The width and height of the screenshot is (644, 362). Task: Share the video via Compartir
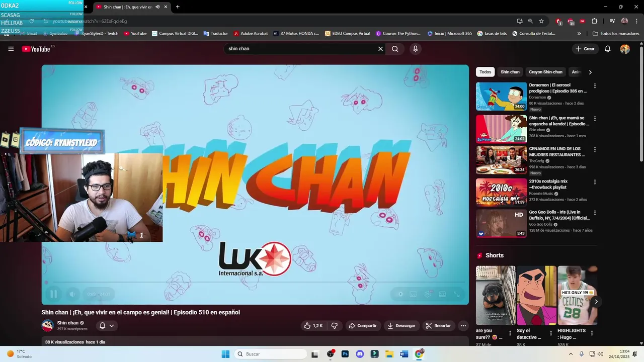coord(362,326)
